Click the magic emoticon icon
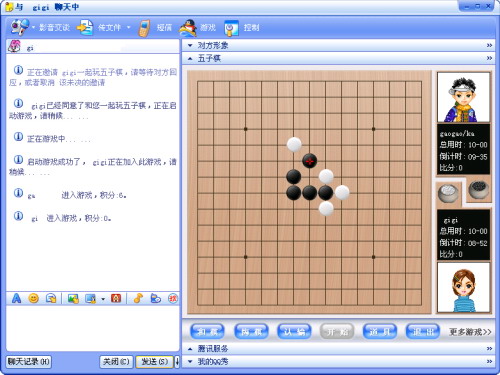The image size is (500, 375). (x=51, y=298)
